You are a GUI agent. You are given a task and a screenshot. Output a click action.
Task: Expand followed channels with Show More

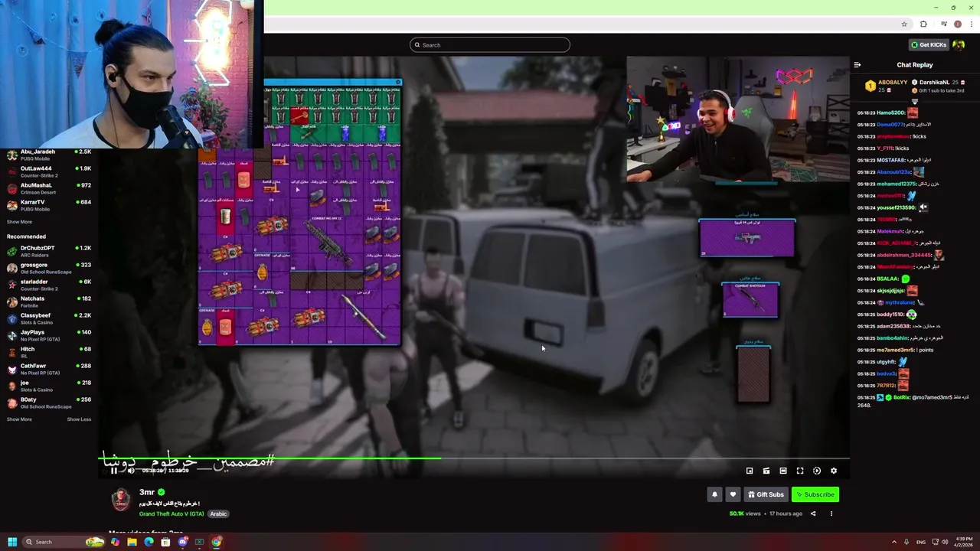[19, 222]
